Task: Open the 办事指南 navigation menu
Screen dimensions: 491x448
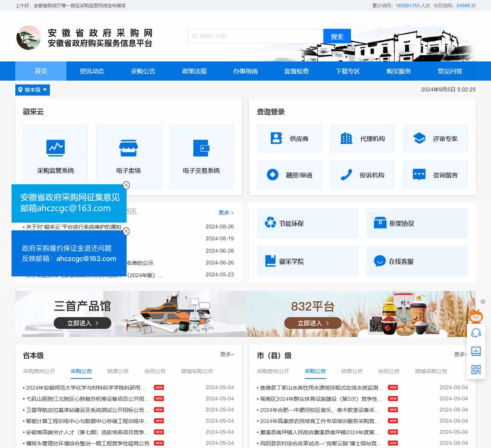Action: [245, 71]
